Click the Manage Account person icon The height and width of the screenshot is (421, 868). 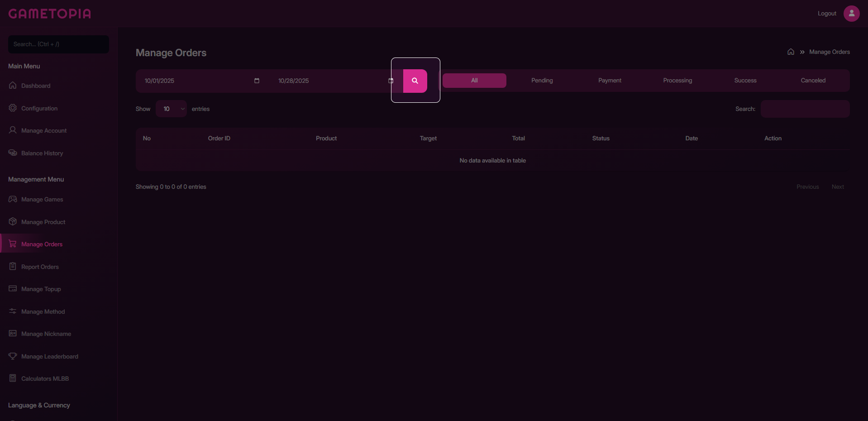(x=13, y=130)
